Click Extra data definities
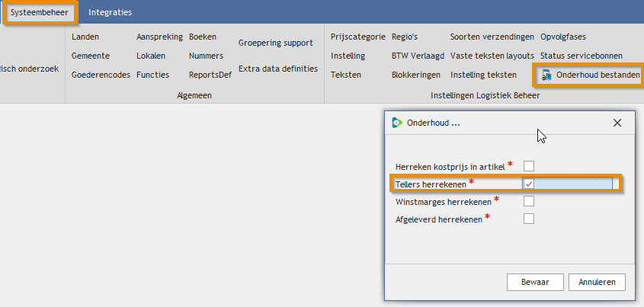 (x=278, y=69)
